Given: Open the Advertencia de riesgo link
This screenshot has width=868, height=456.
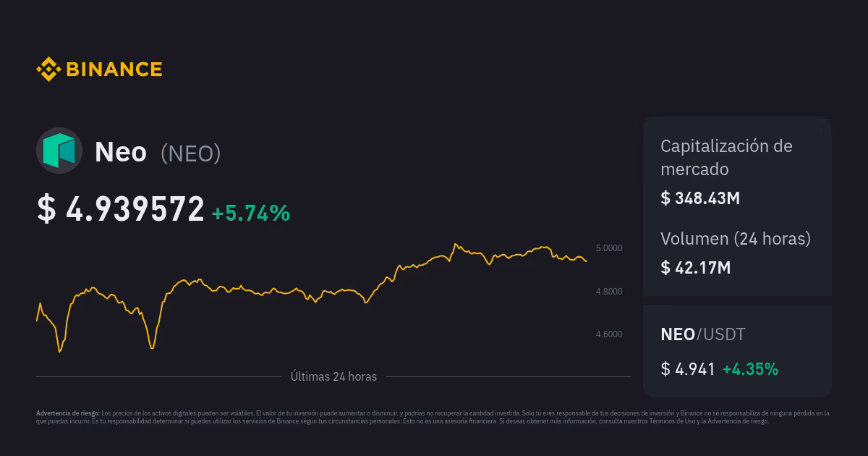Looking at the screenshot, I should click(738, 422).
